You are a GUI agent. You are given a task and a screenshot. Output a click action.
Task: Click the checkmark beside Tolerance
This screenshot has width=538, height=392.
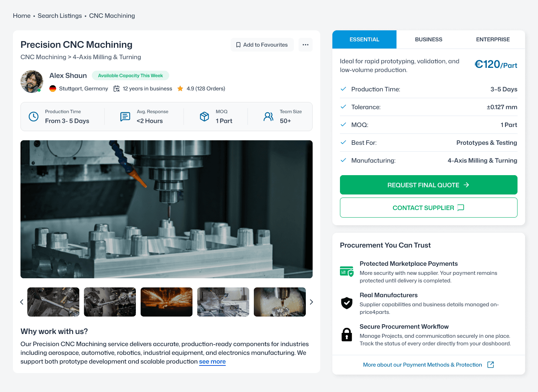pyautogui.click(x=343, y=107)
